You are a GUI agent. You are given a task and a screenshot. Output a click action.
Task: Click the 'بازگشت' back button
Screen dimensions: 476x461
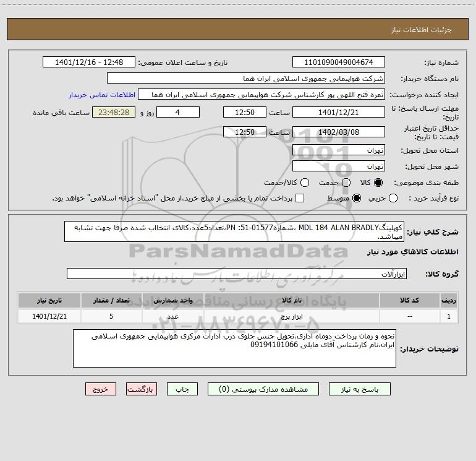coord(142,389)
